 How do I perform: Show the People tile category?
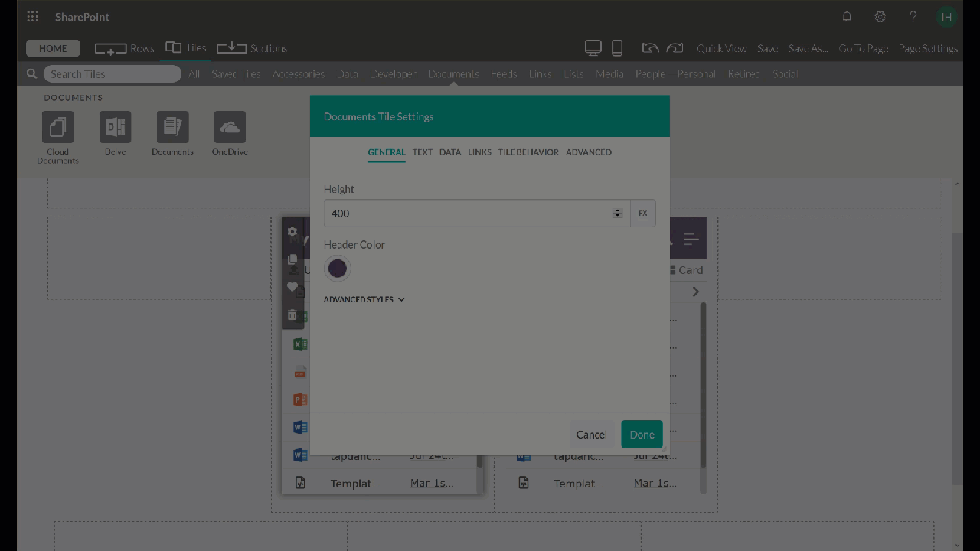coord(651,74)
